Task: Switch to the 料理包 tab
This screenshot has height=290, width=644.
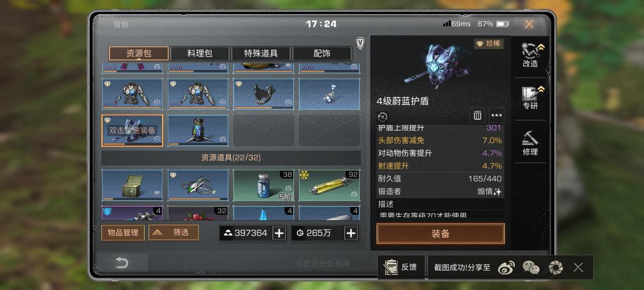Action: (x=200, y=53)
